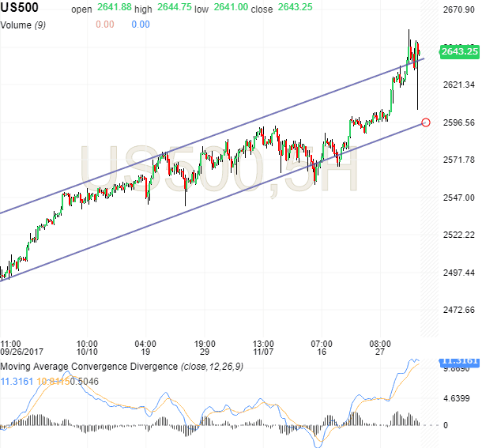Click the 10/10 date marker on time axis
The width and height of the screenshot is (482, 448).
pyautogui.click(x=87, y=353)
